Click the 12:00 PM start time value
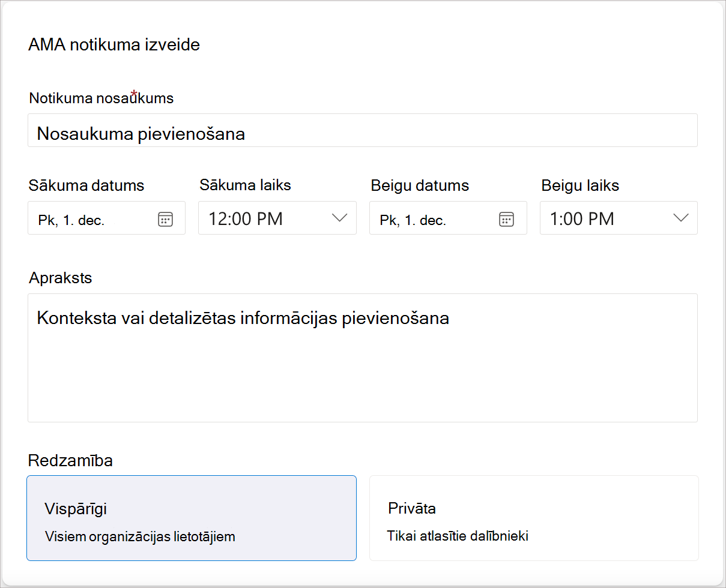Screen dimensions: 726x588 coord(246,219)
